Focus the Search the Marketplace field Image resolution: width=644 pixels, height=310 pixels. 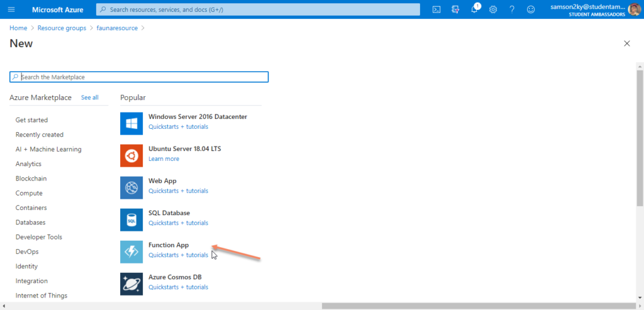139,77
